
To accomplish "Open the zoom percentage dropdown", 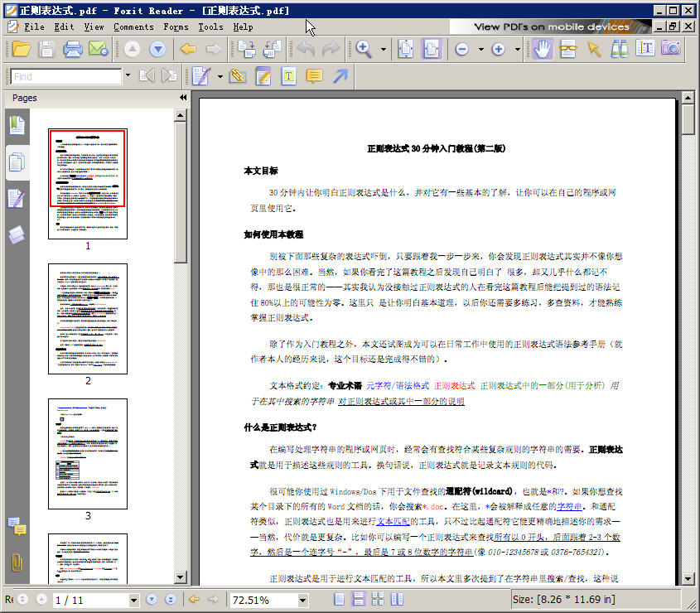I will (302, 600).
